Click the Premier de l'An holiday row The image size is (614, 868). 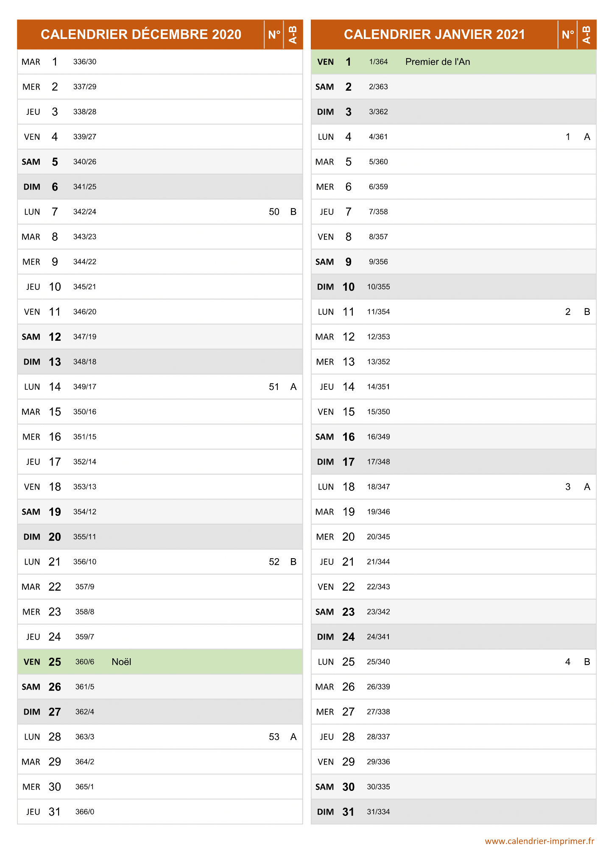click(454, 62)
